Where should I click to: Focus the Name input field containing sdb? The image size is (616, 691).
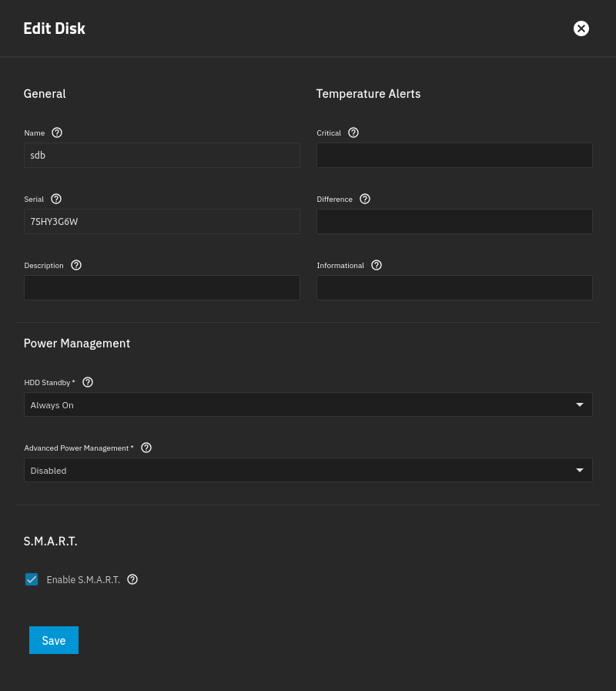click(x=162, y=155)
